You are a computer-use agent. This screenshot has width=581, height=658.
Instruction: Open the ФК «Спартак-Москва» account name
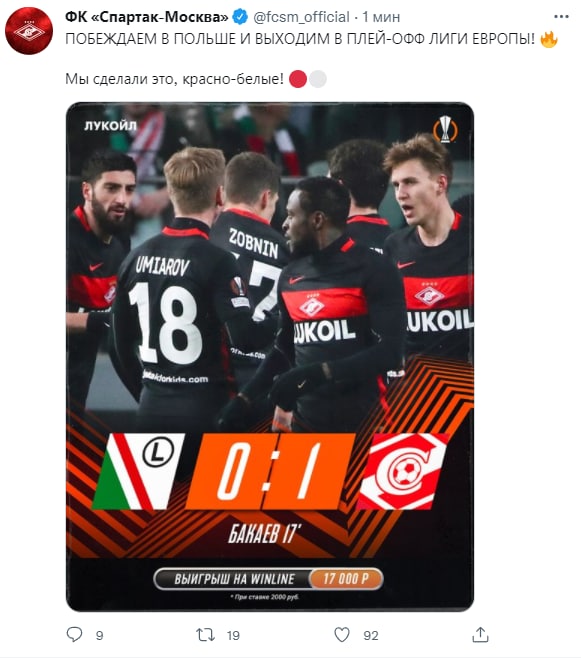click(x=147, y=17)
